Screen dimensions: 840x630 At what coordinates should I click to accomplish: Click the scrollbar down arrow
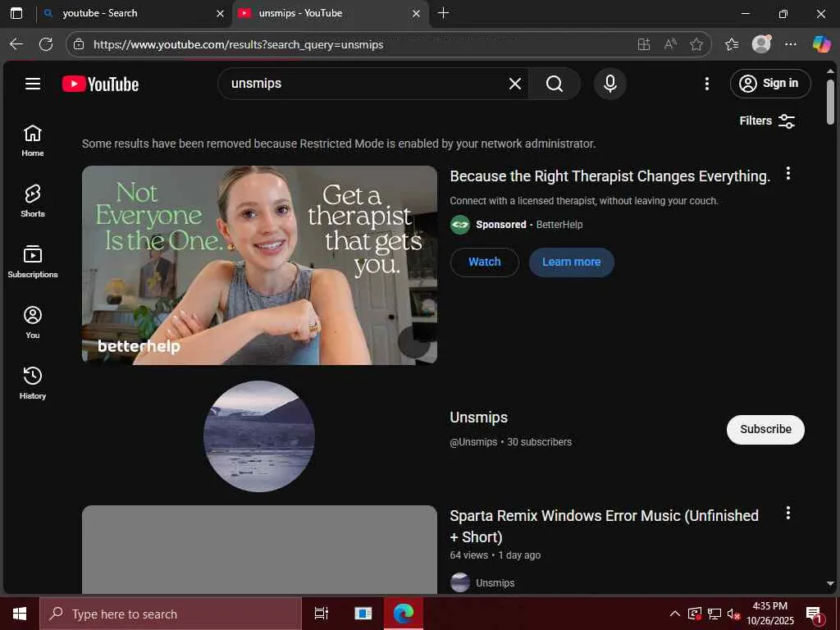[830, 583]
